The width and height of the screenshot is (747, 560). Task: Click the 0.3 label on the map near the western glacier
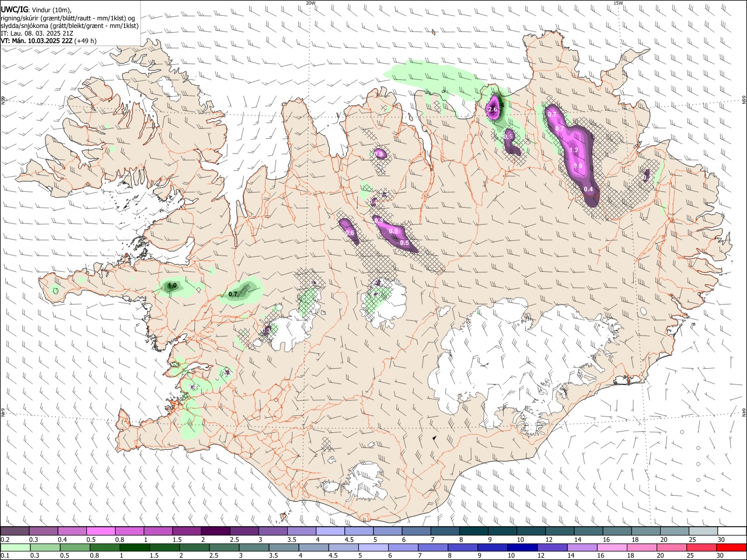[x=267, y=330]
